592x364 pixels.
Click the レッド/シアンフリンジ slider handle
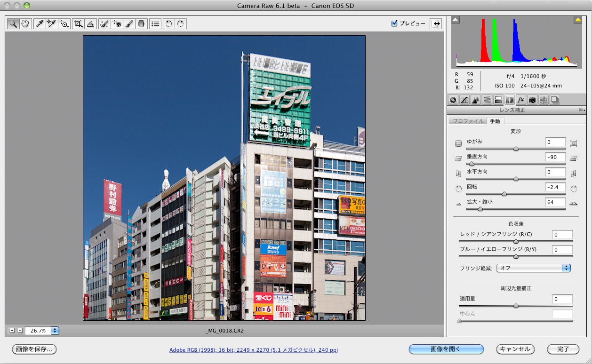[516, 241]
